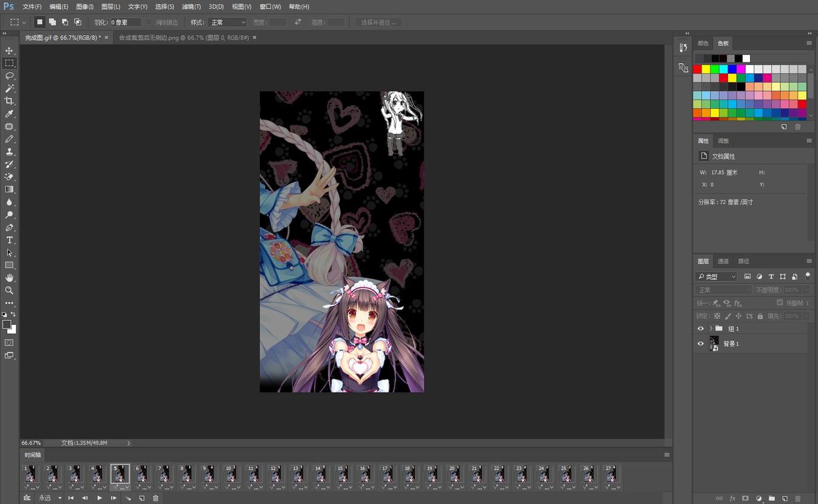This screenshot has height=504, width=818.
Task: Pick the Magic Wand tool
Action: pos(9,89)
